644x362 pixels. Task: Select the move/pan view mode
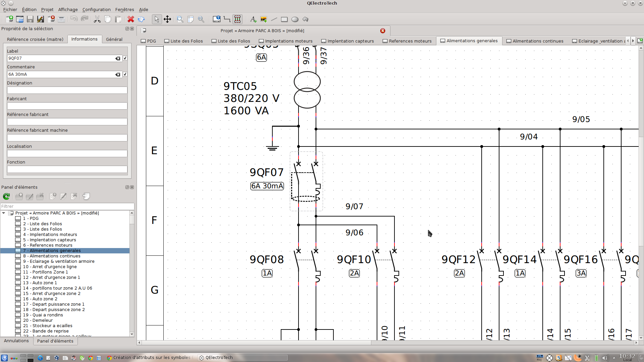pos(167,19)
